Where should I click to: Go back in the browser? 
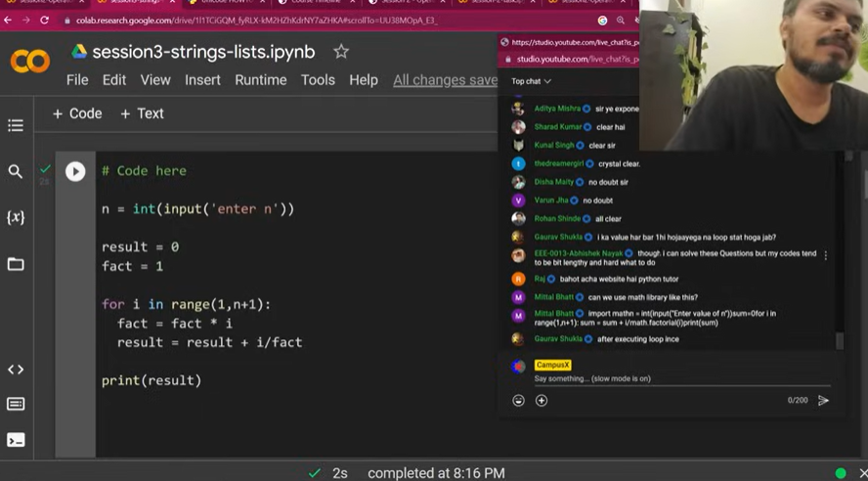coord(8,21)
